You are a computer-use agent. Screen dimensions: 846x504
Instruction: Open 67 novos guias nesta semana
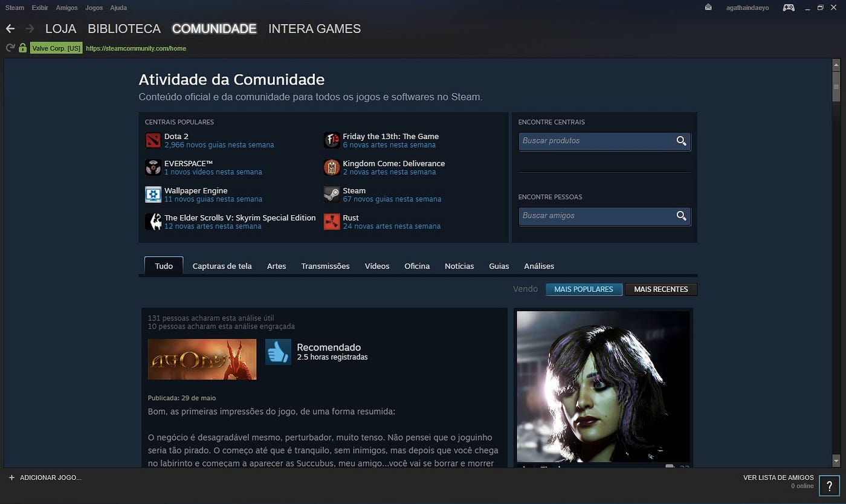[x=392, y=199]
